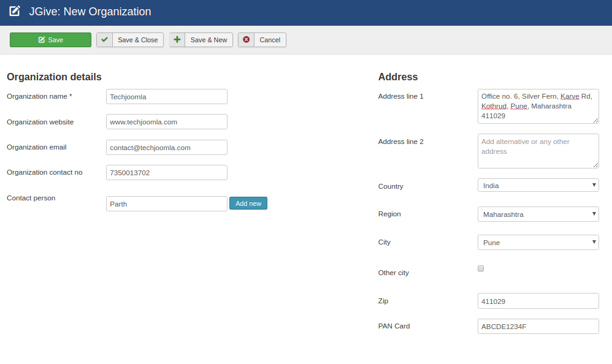The height and width of the screenshot is (364, 612).
Task: Click the green Save button
Action: pos(50,40)
